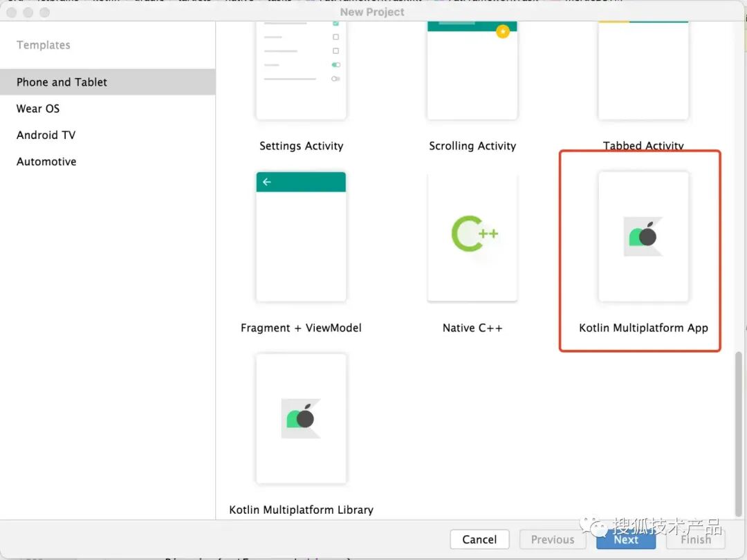Click the template gallery vertical scrollbar
Screen dimensions: 747x560
click(739, 433)
